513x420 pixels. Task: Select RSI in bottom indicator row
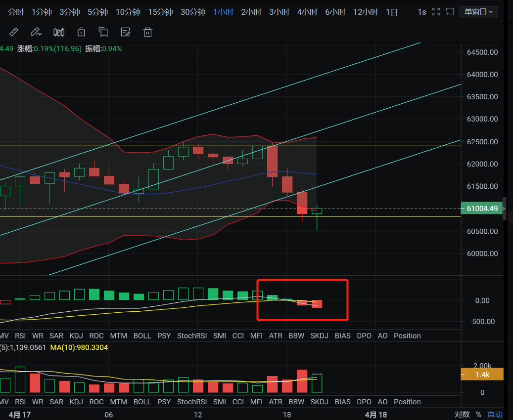tap(20, 402)
